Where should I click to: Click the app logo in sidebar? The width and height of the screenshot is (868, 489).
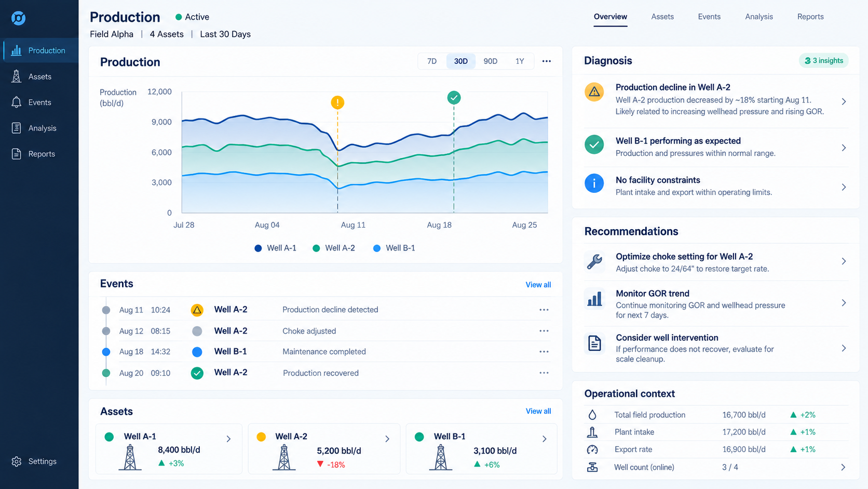[x=18, y=18]
